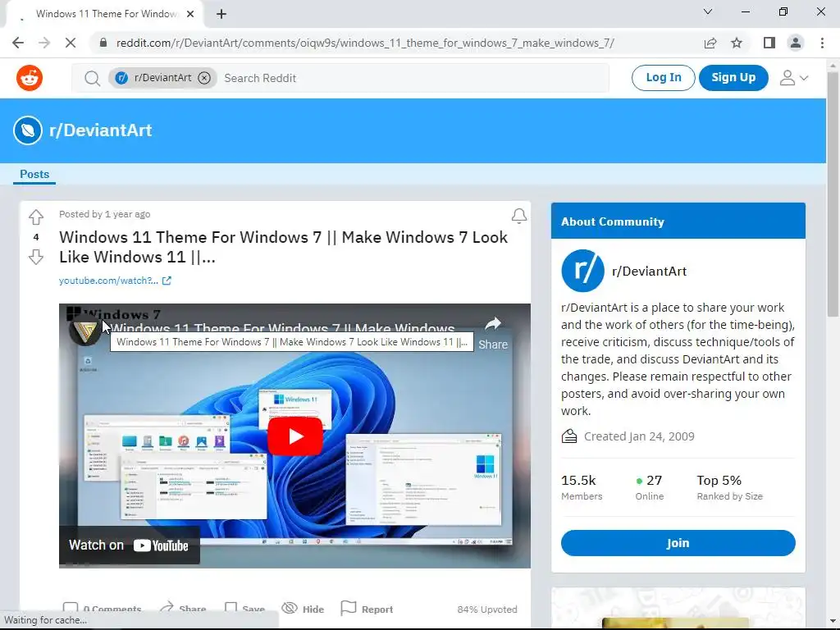Open a new browser tab

pos(221,14)
